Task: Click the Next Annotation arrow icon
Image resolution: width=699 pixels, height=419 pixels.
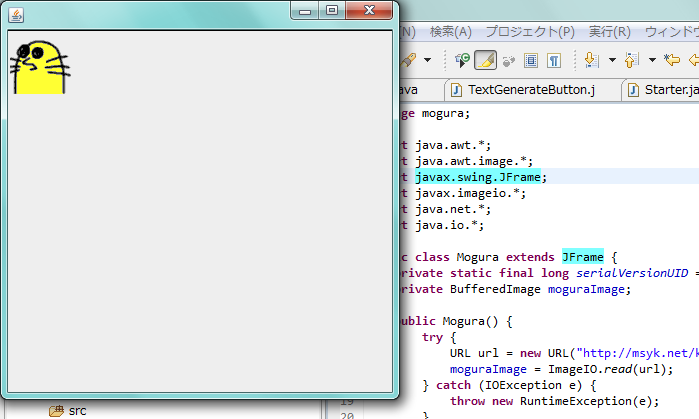Action: pyautogui.click(x=591, y=61)
